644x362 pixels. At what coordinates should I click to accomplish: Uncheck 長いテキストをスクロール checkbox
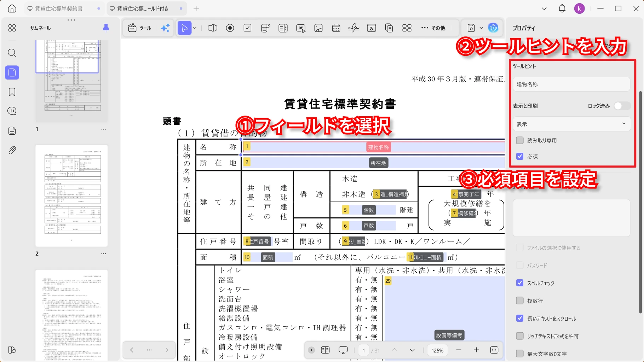click(520, 318)
